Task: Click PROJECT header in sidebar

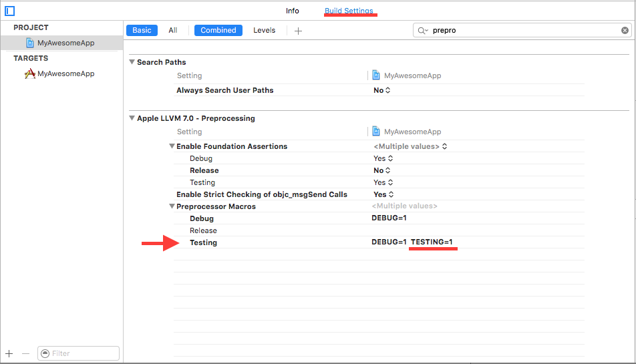Action: click(x=31, y=27)
